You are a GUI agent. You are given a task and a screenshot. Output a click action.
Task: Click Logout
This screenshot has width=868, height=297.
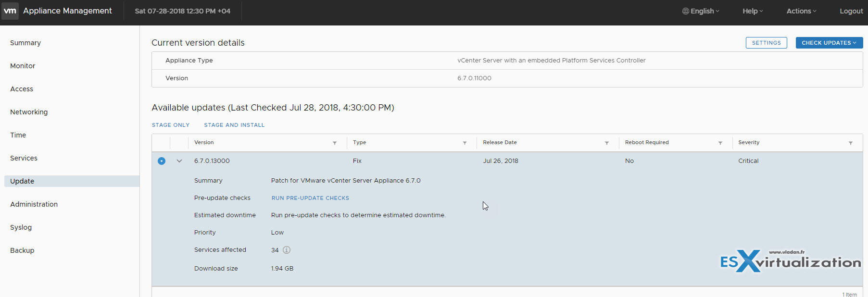pos(851,11)
